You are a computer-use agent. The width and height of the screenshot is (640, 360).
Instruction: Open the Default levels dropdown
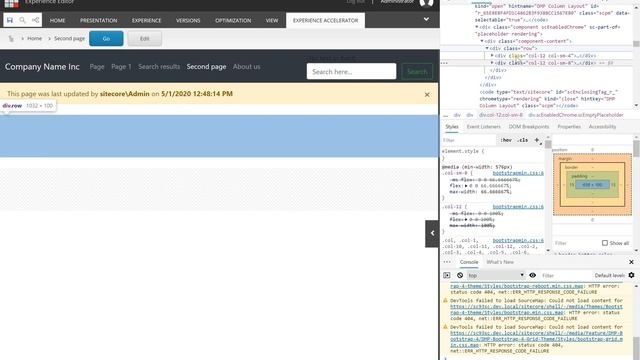coord(609,276)
